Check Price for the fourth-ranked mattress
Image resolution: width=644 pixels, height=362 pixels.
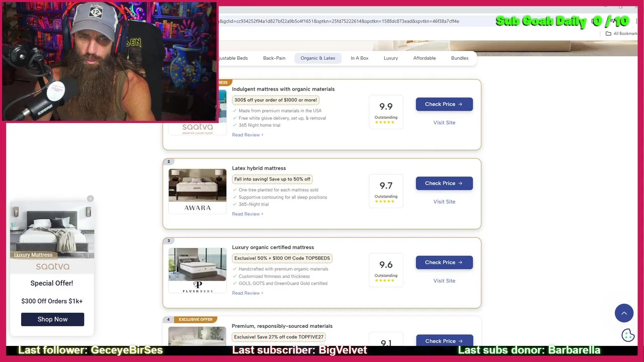(x=444, y=340)
